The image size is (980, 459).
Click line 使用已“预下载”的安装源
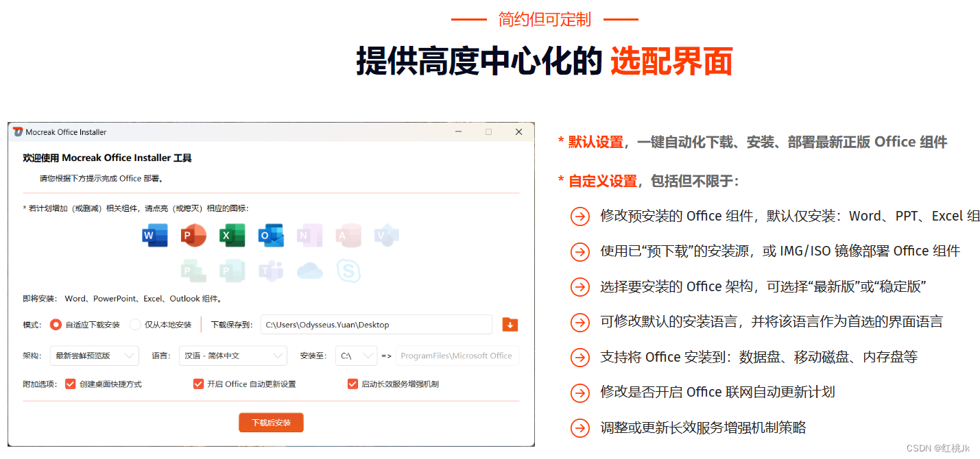coord(780,251)
